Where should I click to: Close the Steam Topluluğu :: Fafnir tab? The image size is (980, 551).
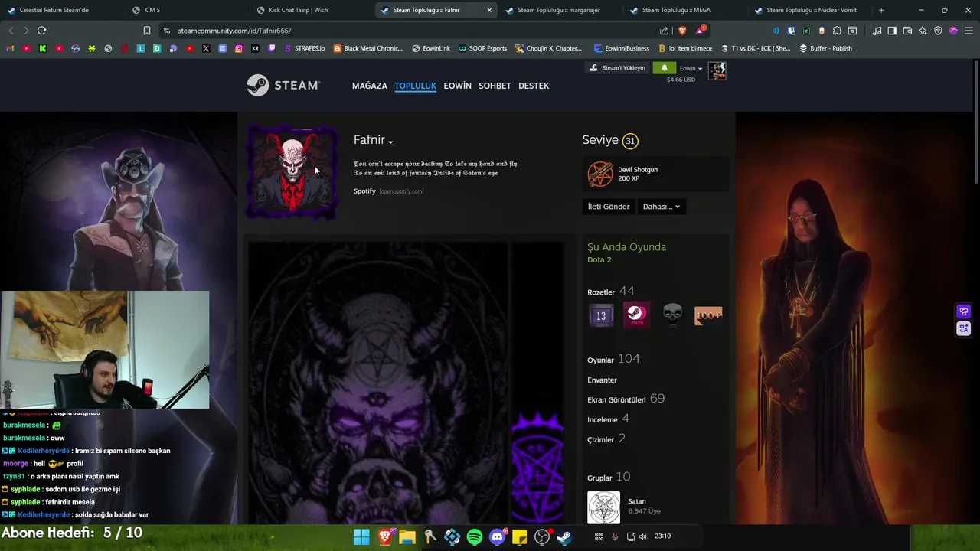(x=489, y=10)
